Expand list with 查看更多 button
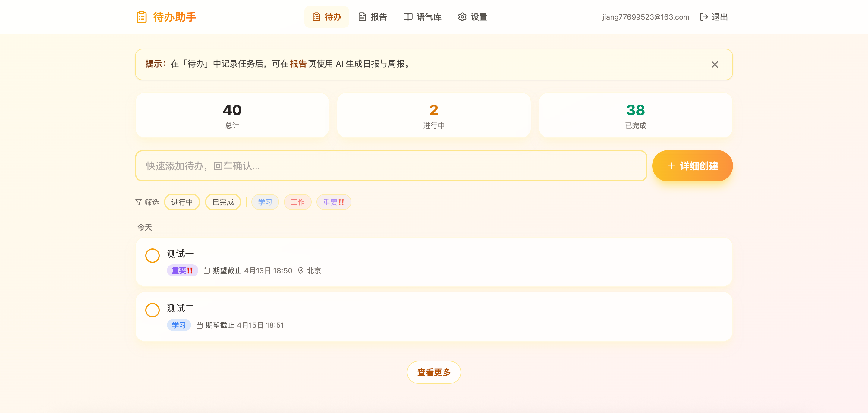868x413 pixels. (x=434, y=372)
